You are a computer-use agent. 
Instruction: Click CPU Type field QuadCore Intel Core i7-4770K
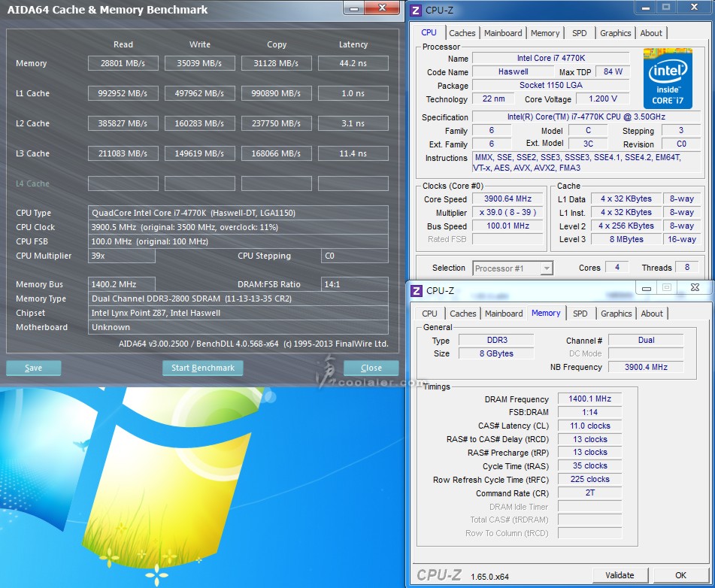[238, 213]
